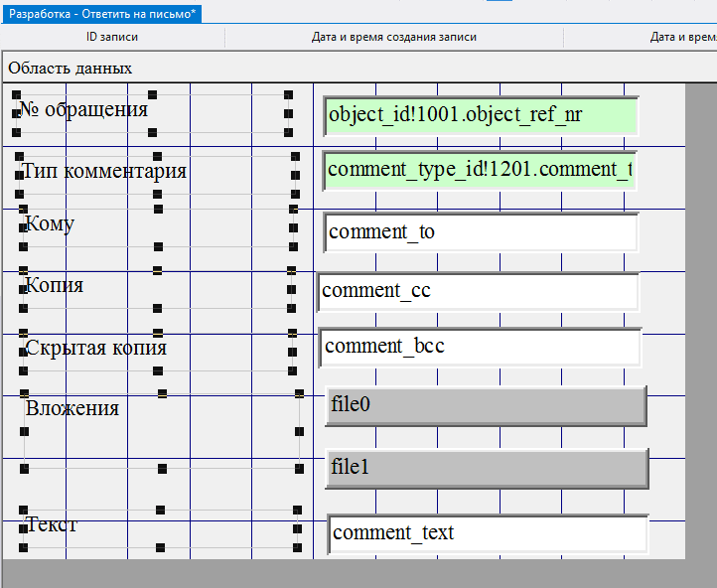Click the comment_text field

(488, 533)
